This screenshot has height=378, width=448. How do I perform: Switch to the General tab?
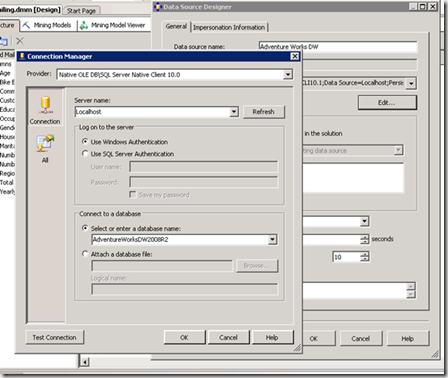(176, 26)
